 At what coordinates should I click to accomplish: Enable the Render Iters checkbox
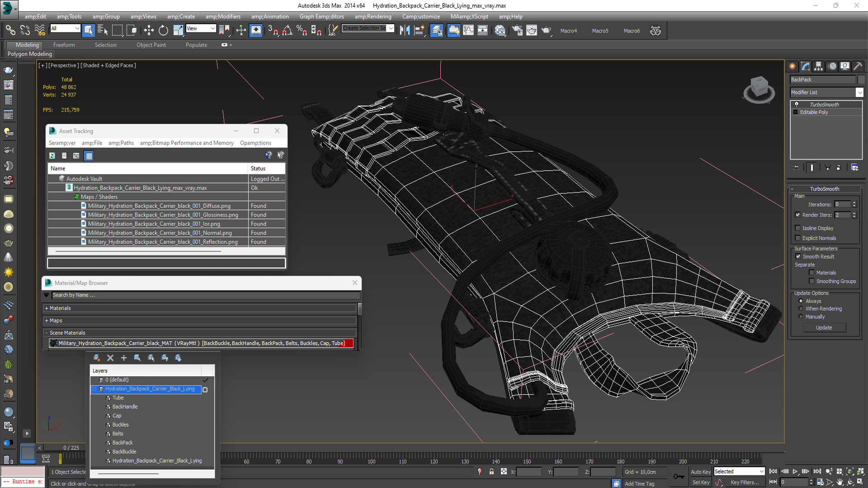pos(797,215)
